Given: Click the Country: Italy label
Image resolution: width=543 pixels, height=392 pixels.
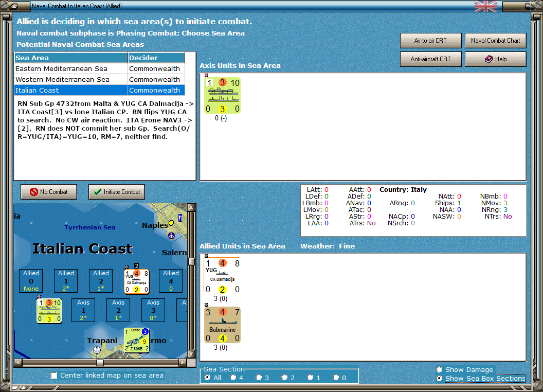Looking at the screenshot, I should [x=403, y=190].
